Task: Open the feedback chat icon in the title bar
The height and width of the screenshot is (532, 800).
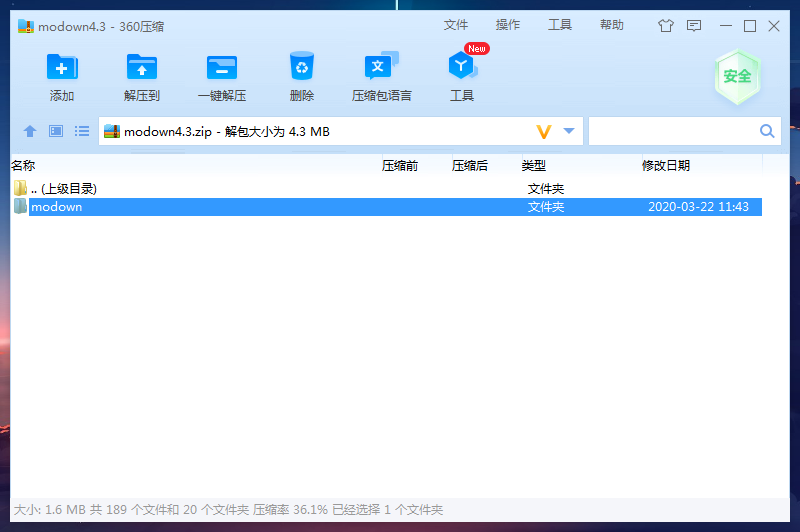Action: 694,26
